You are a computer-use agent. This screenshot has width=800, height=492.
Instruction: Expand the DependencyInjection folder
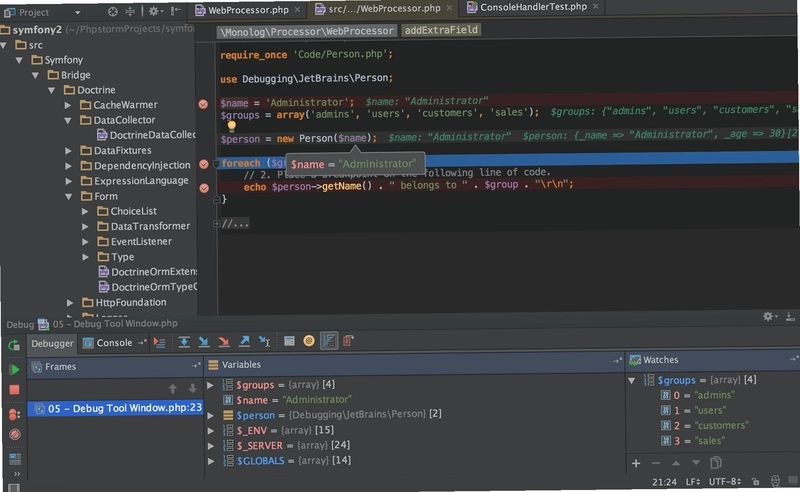(x=68, y=166)
